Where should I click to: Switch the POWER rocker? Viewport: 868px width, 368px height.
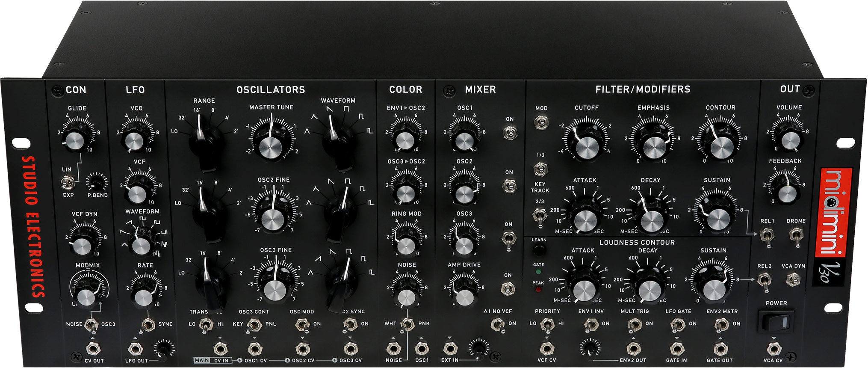click(776, 321)
